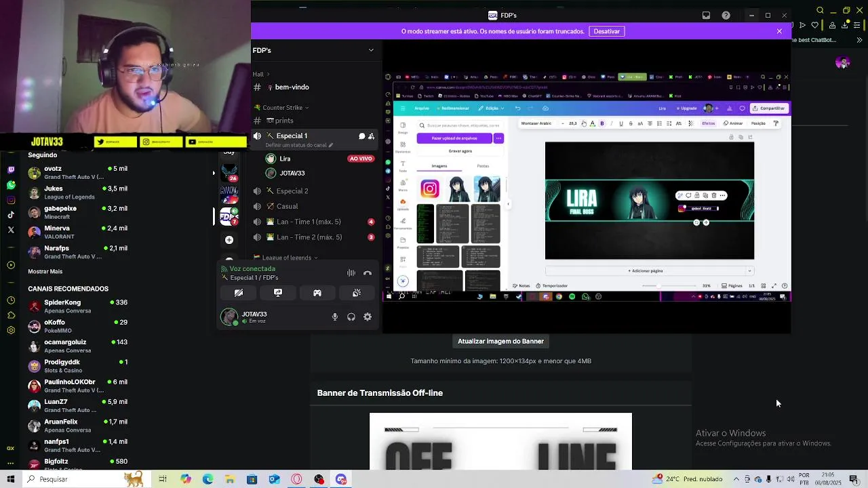
Task: Click the Windows Start button
Action: pos(11,479)
